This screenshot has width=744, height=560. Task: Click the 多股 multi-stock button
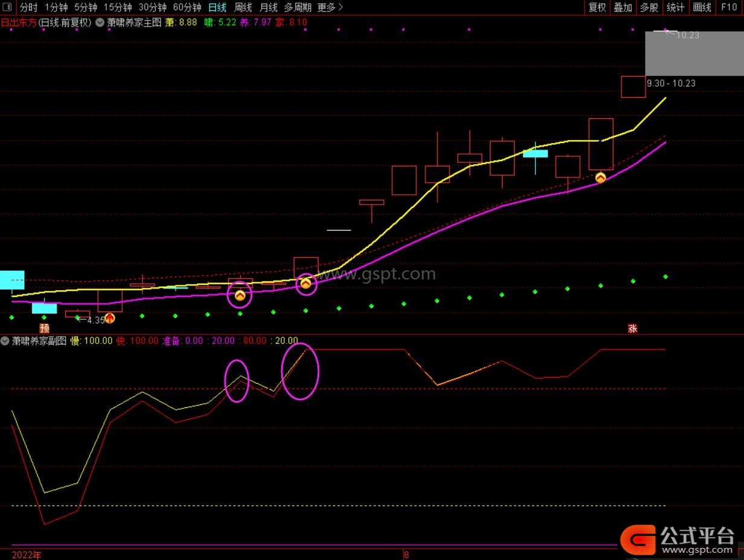tap(649, 7)
